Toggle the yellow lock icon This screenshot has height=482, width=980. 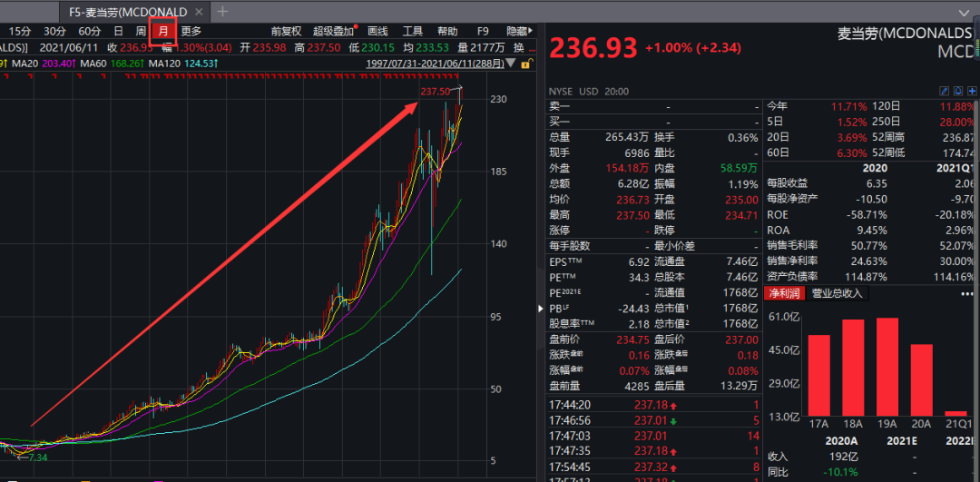526,64
